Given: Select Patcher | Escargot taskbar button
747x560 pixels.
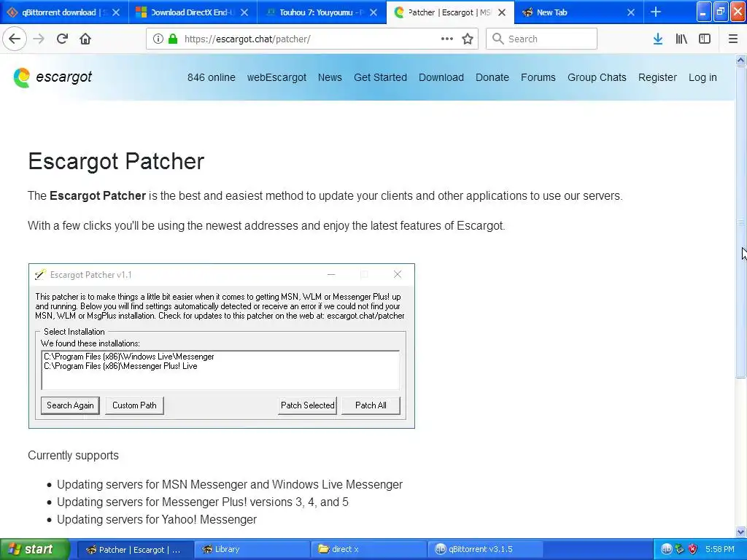Looking at the screenshot, I should 135,549.
